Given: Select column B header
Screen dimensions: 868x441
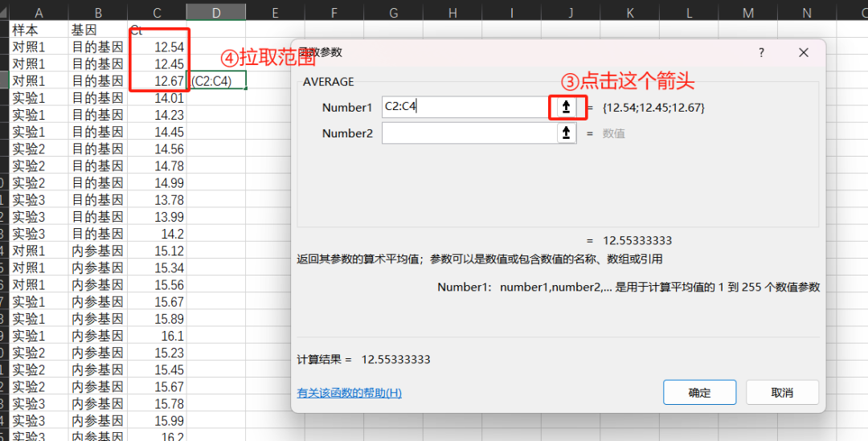Looking at the screenshot, I should point(97,11).
